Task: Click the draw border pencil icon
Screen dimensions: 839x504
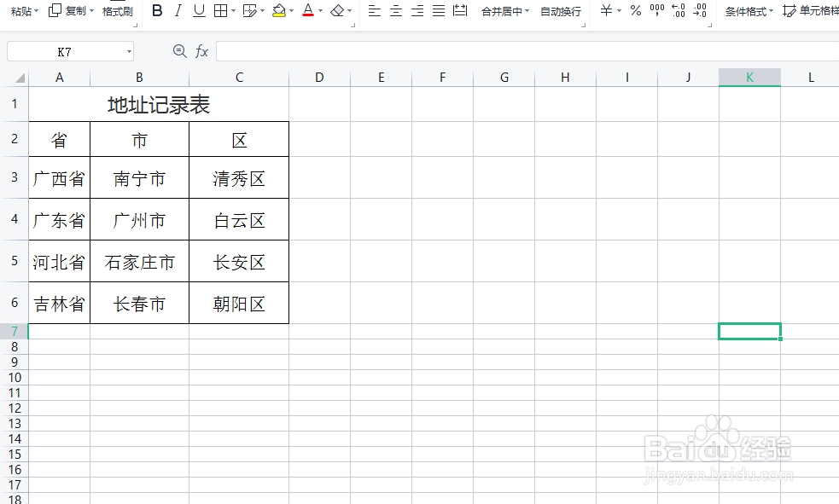Action: coord(249,10)
